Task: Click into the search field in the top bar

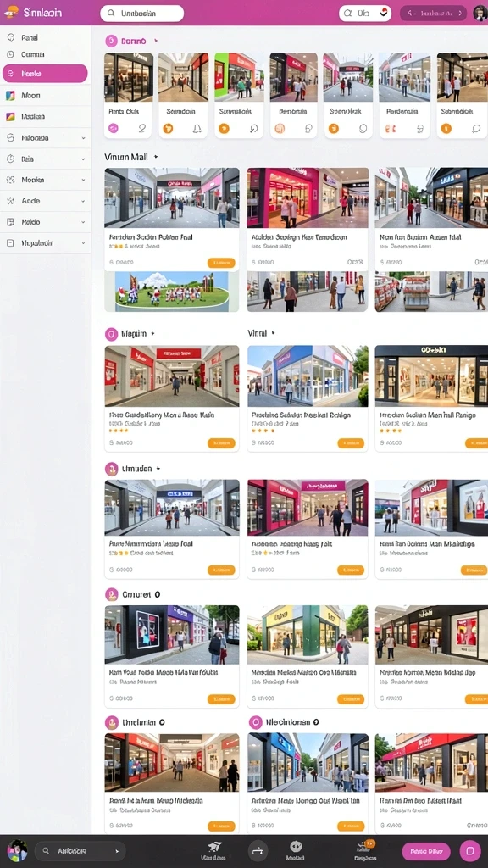Action: click(141, 14)
